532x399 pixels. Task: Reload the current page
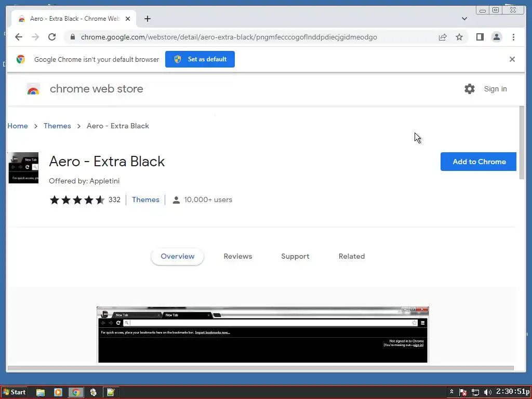pyautogui.click(x=52, y=37)
